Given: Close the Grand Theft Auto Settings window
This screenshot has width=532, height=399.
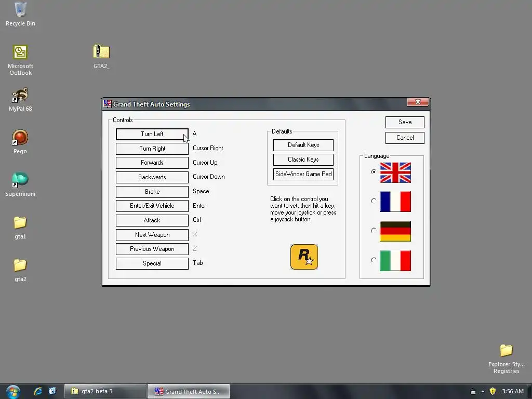Looking at the screenshot, I should (418, 102).
